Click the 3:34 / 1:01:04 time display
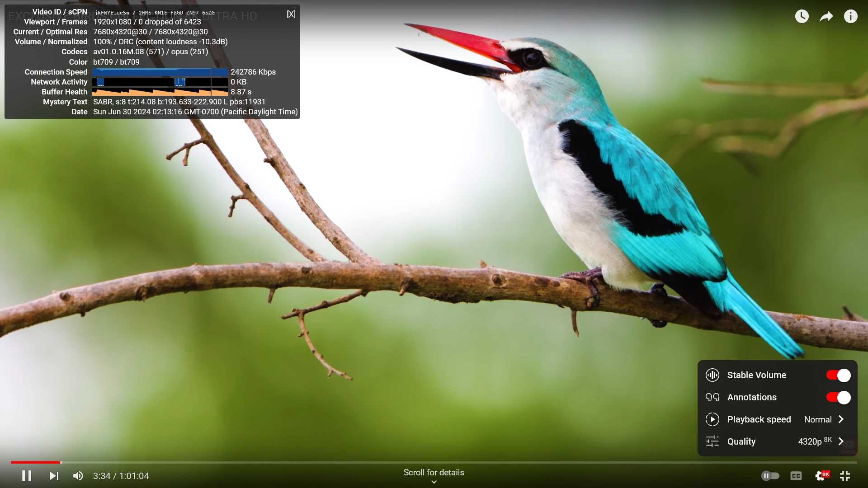 (121, 476)
